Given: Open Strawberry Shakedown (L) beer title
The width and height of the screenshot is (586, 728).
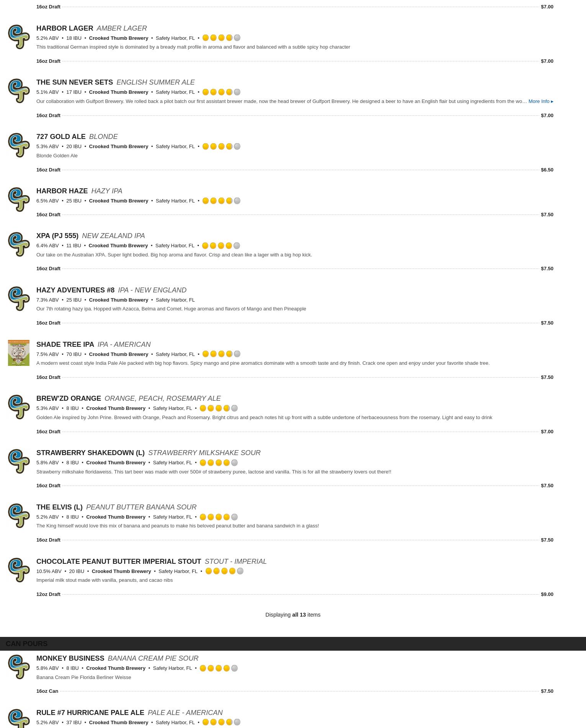Looking at the screenshot, I should (90, 453).
